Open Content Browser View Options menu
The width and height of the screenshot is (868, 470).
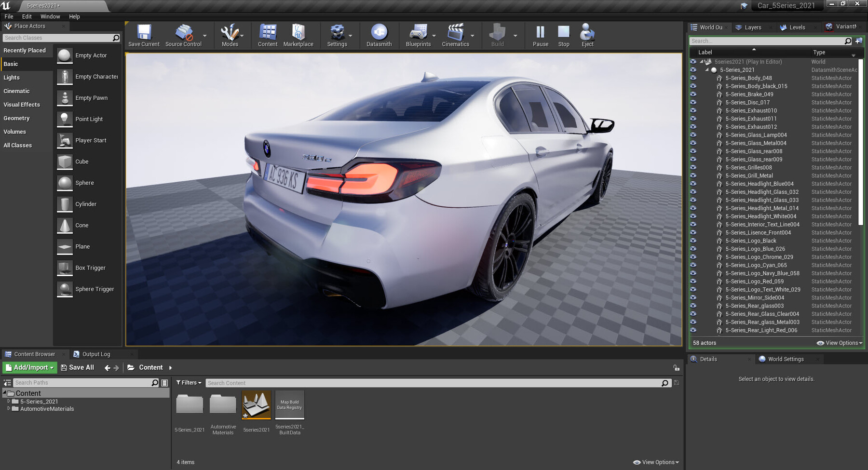(656, 462)
